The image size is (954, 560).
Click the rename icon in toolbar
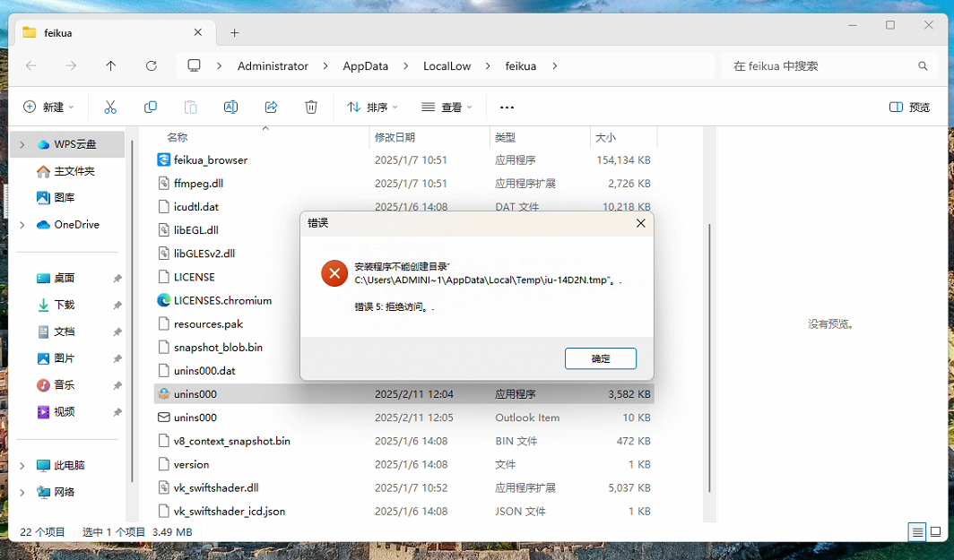click(230, 107)
